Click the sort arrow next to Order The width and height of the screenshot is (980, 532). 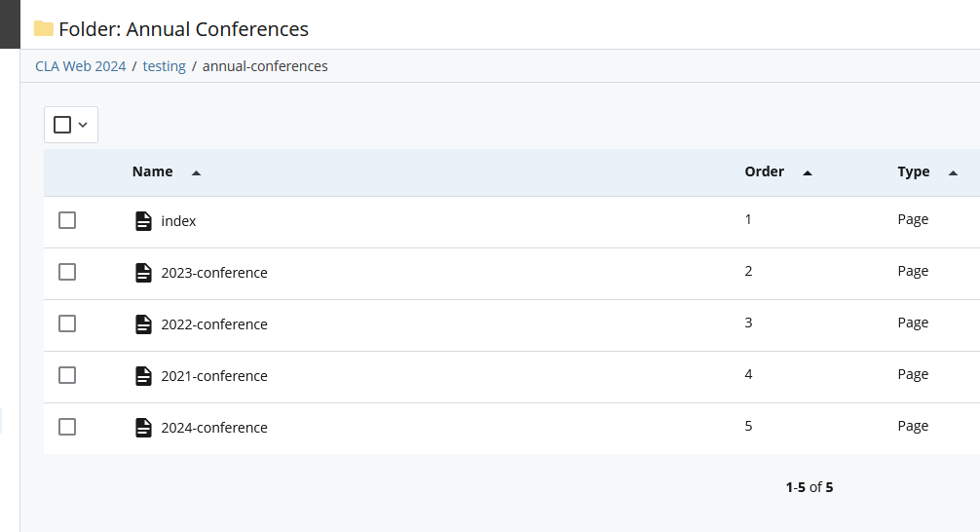pos(807,172)
